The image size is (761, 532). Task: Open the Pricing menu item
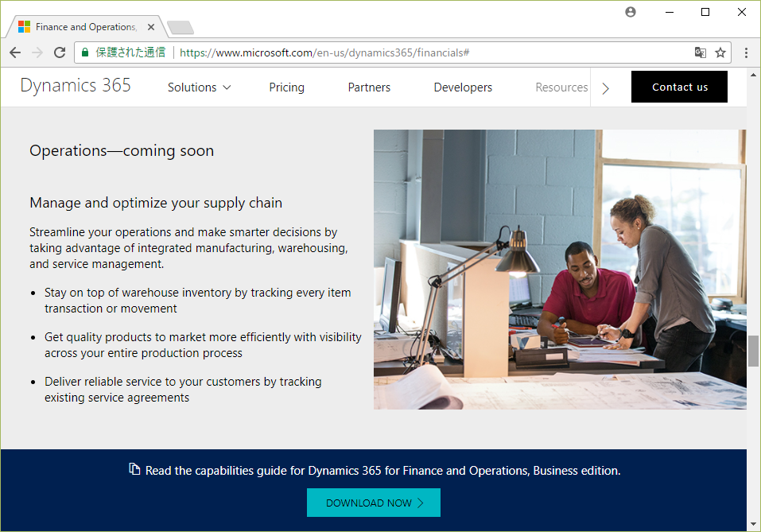[287, 87]
